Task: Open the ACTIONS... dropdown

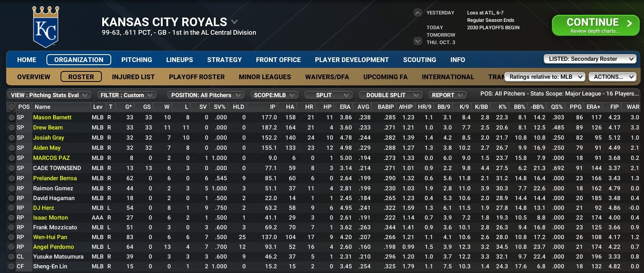Action: pyautogui.click(x=612, y=77)
